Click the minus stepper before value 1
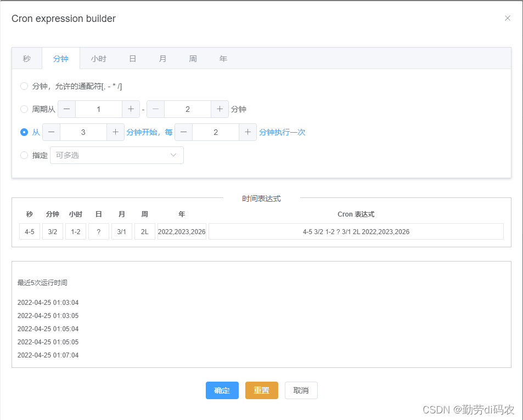The height and width of the screenshot is (420, 523). pos(66,109)
